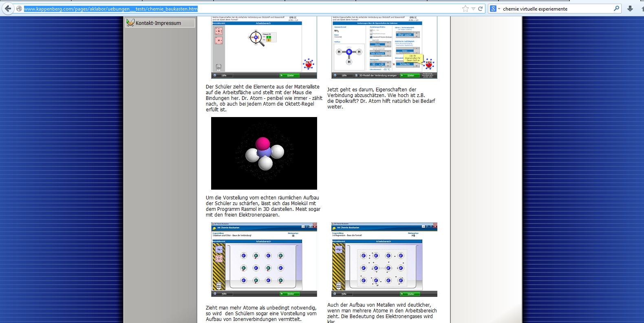Click the Kontakt-Impressum handshake icon
This screenshot has width=644, height=323.
click(130, 23)
